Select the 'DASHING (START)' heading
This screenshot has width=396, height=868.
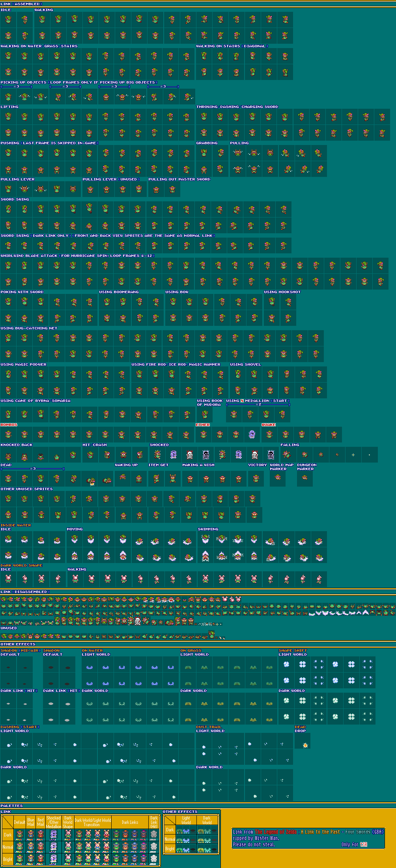click(20, 727)
